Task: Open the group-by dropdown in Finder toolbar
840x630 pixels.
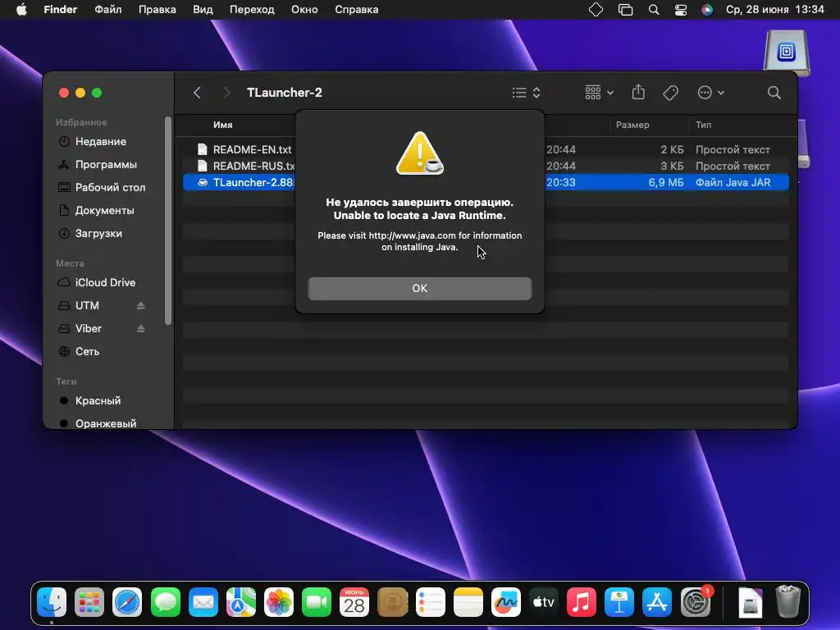Action: (x=599, y=93)
